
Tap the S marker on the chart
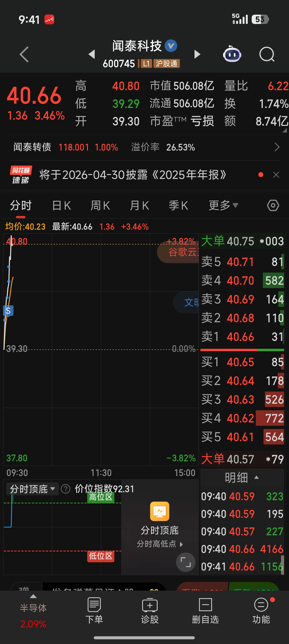click(x=8, y=311)
